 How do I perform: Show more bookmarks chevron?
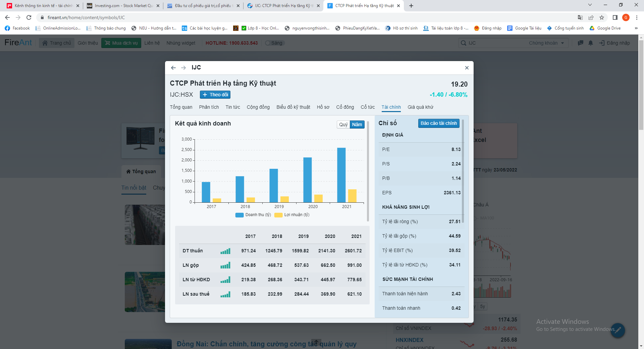pos(636,28)
